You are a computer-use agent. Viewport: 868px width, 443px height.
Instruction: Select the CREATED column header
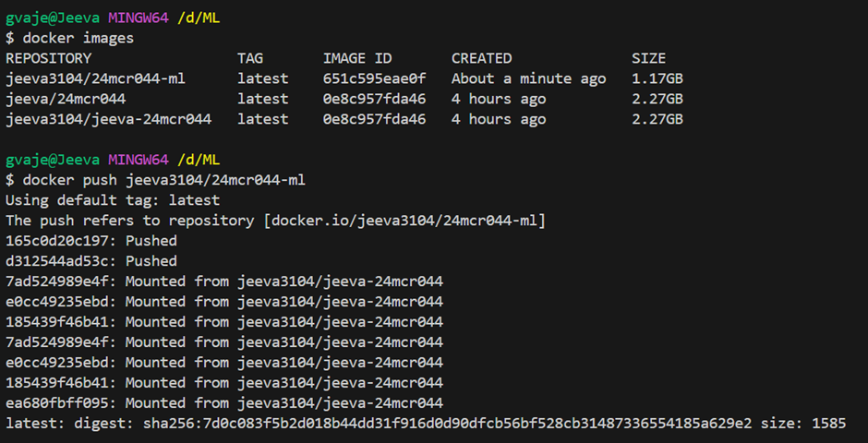pyautogui.click(x=482, y=58)
